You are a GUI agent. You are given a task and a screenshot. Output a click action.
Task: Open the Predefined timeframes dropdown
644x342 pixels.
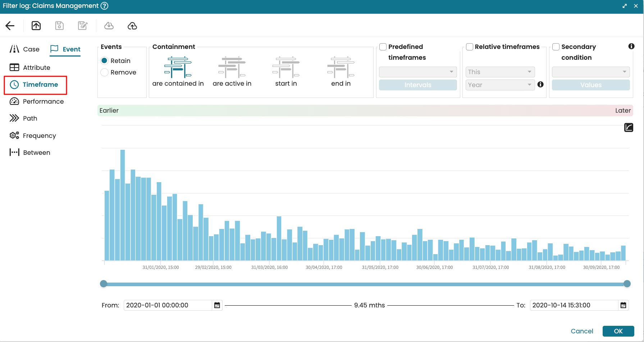[417, 72]
